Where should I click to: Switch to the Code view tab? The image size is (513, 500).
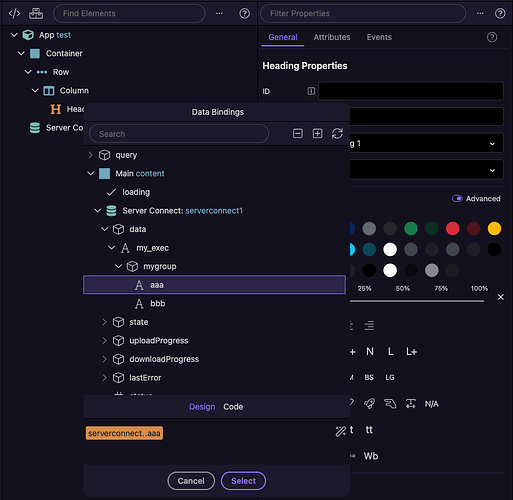[x=233, y=407]
